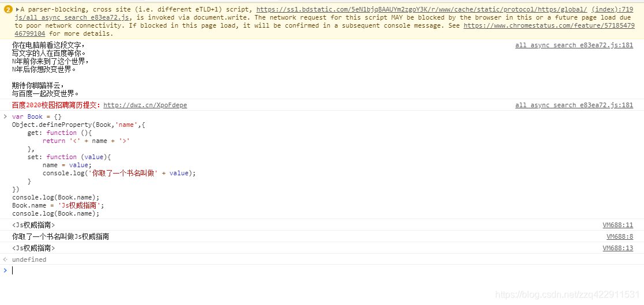The image size is (644, 305).
Task: Open the VM688:11 source link
Action: (x=617, y=225)
